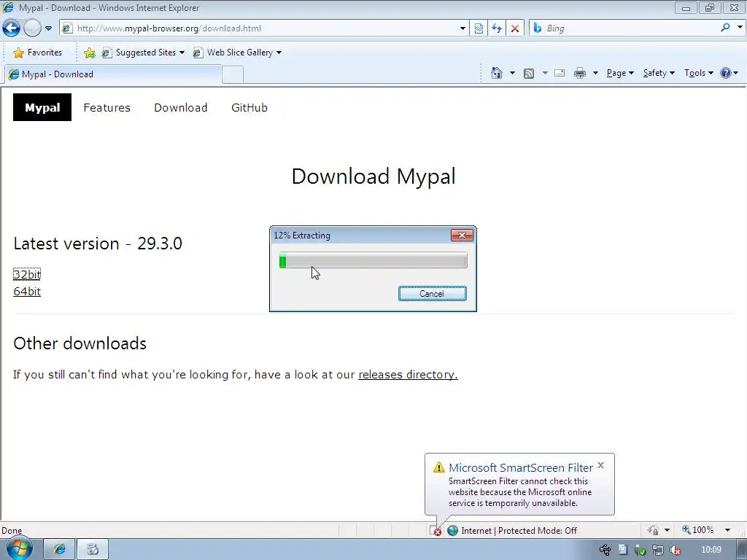Dismiss the SmartScreen Filter balloon
Image resolution: width=747 pixels, height=560 pixels.
click(601, 466)
